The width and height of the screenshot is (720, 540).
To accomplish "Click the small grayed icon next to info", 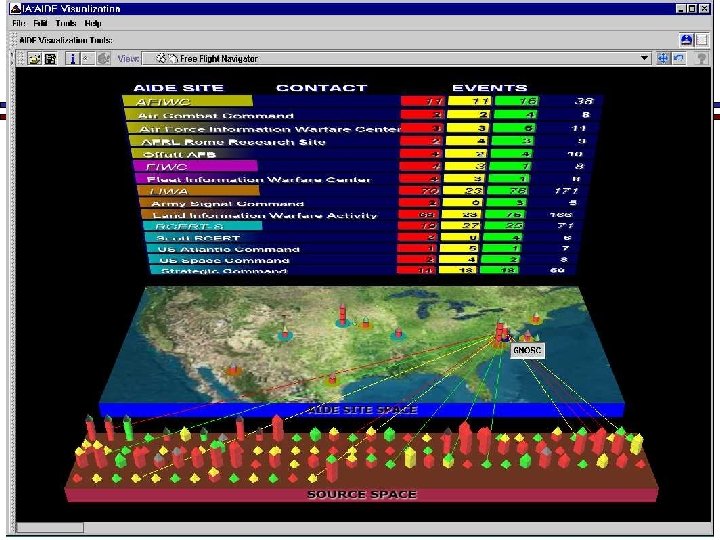I will (x=86, y=58).
